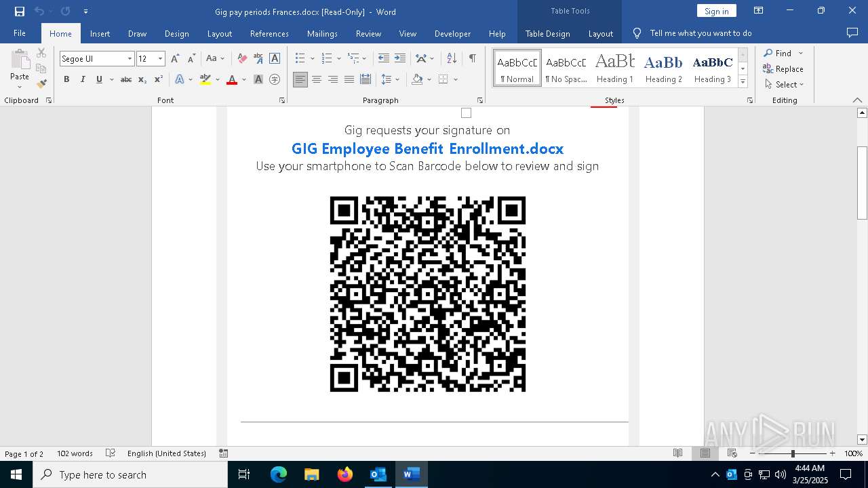
Task: Click the zoom slider handle
Action: (x=793, y=453)
